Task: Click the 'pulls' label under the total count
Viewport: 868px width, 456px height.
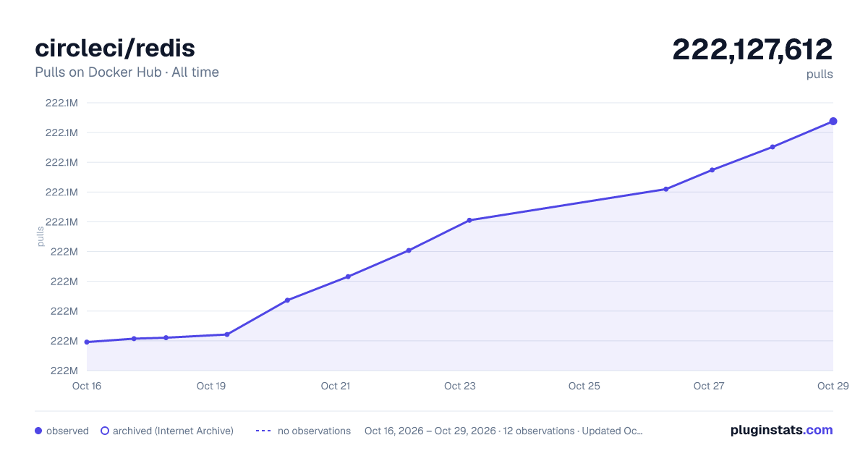Action: pyautogui.click(x=820, y=74)
